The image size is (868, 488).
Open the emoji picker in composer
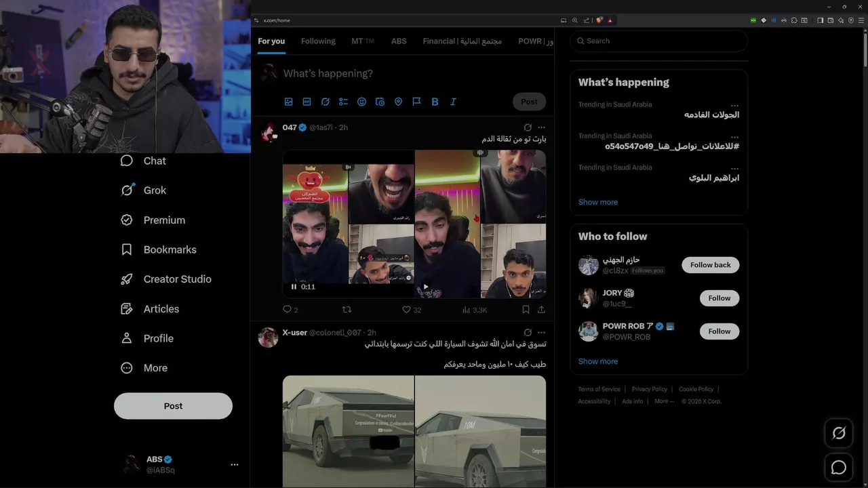(x=361, y=102)
